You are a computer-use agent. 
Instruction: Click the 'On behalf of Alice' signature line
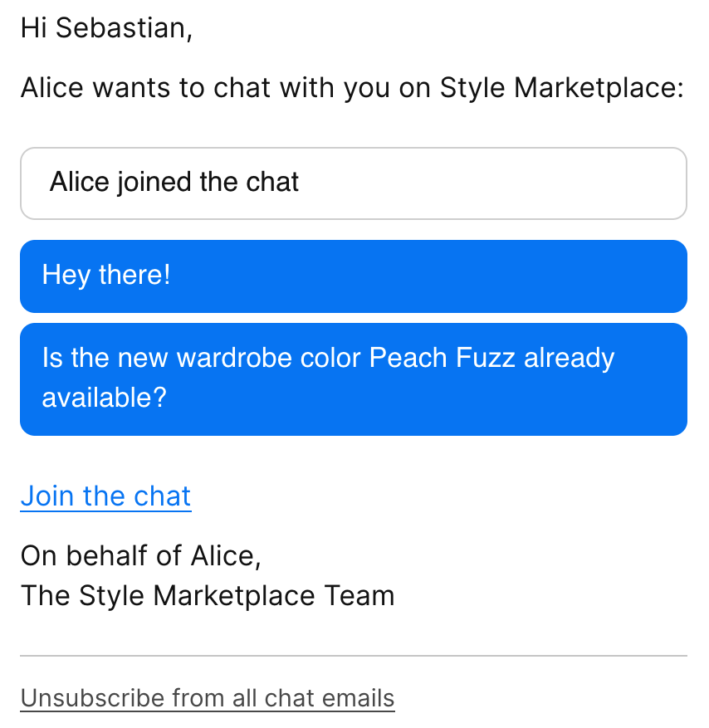141,555
